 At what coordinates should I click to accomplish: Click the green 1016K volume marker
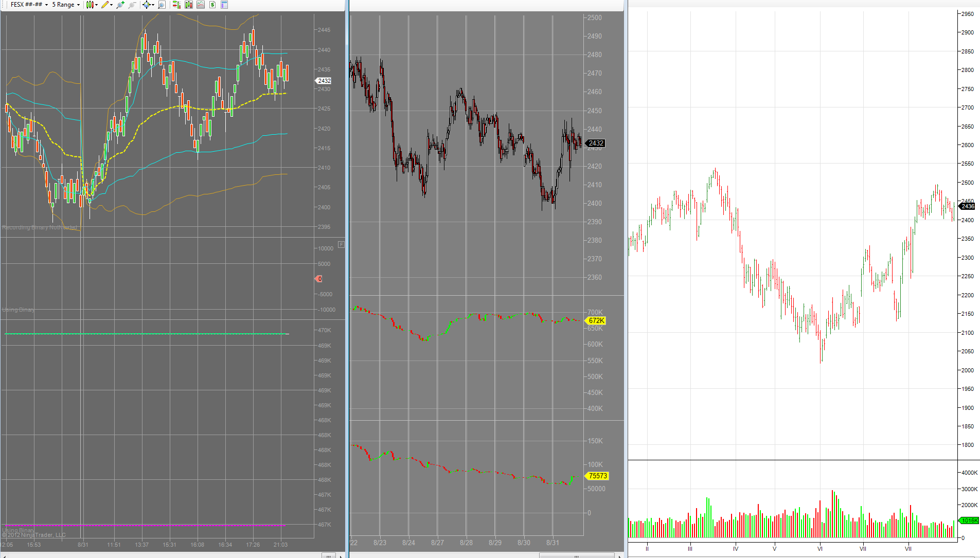coord(969,520)
